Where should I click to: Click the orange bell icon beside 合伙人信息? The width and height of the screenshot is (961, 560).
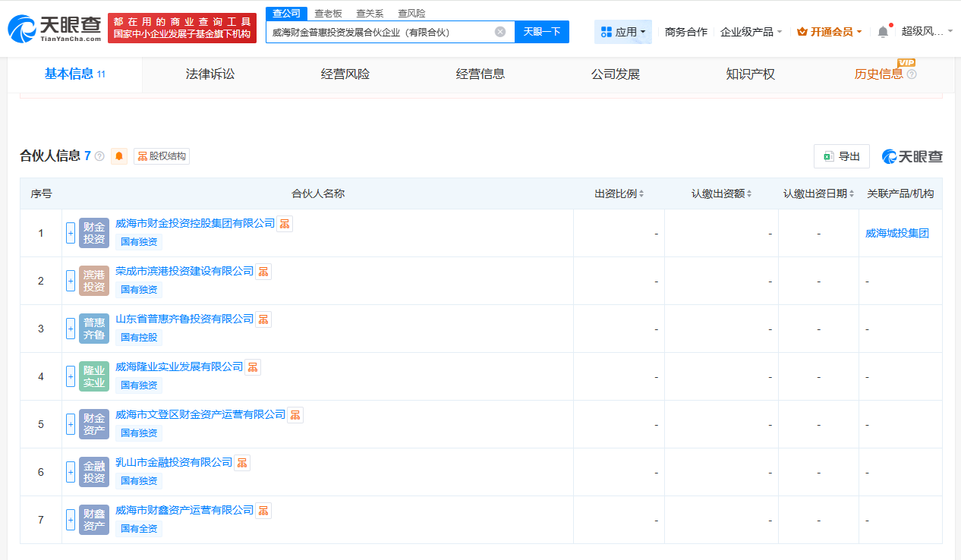tap(118, 156)
